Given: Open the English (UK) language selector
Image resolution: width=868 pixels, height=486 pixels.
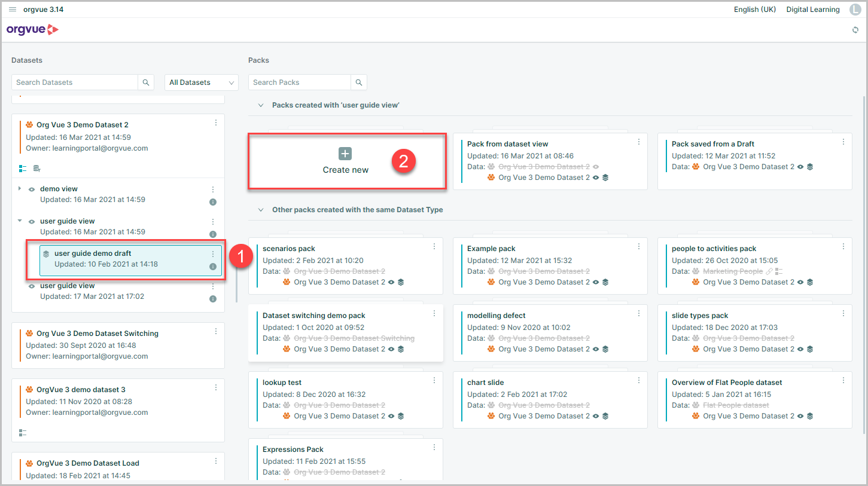Looking at the screenshot, I should coord(755,10).
